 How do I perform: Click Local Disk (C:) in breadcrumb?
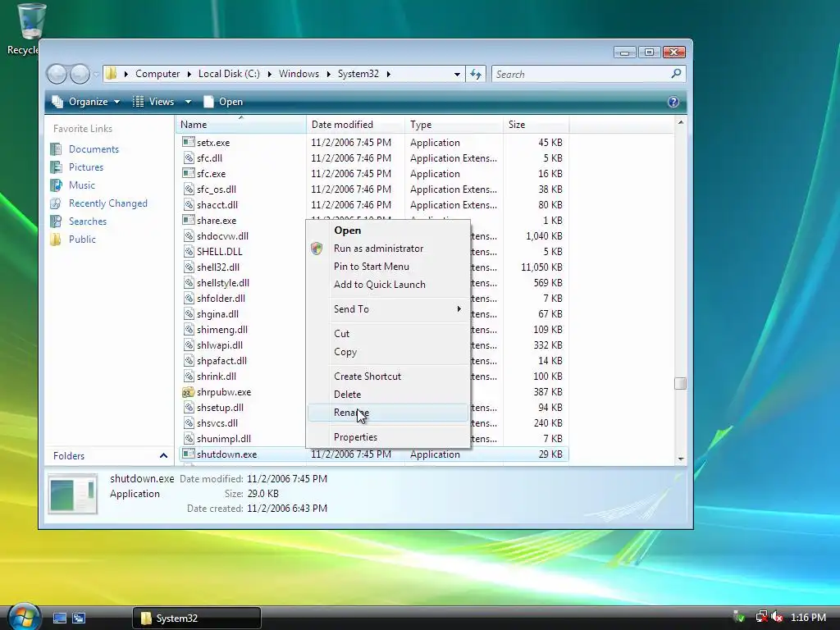229,74
